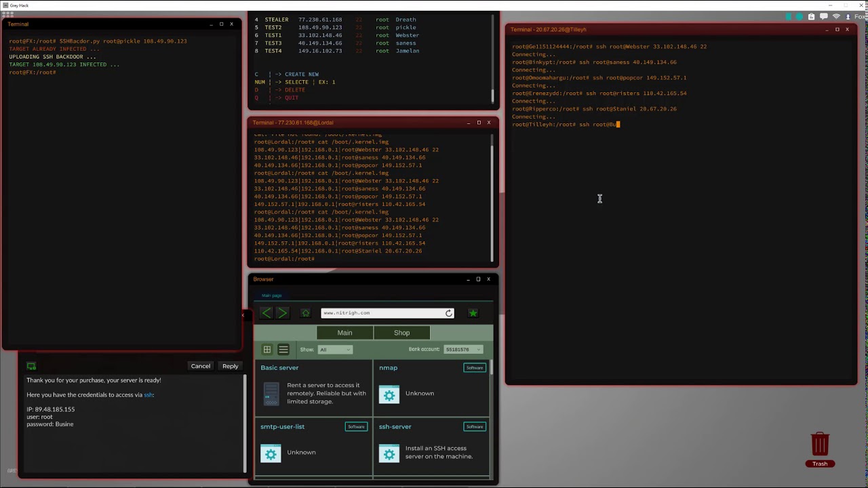Open the Browser home page icon
The width and height of the screenshot is (868, 488).
pyautogui.click(x=305, y=312)
